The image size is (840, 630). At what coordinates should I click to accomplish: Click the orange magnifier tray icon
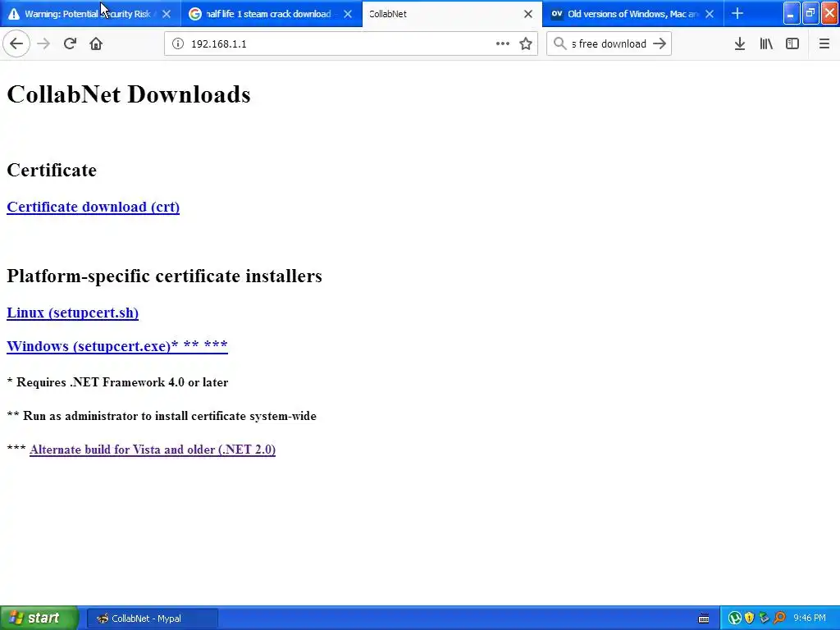pos(779,619)
